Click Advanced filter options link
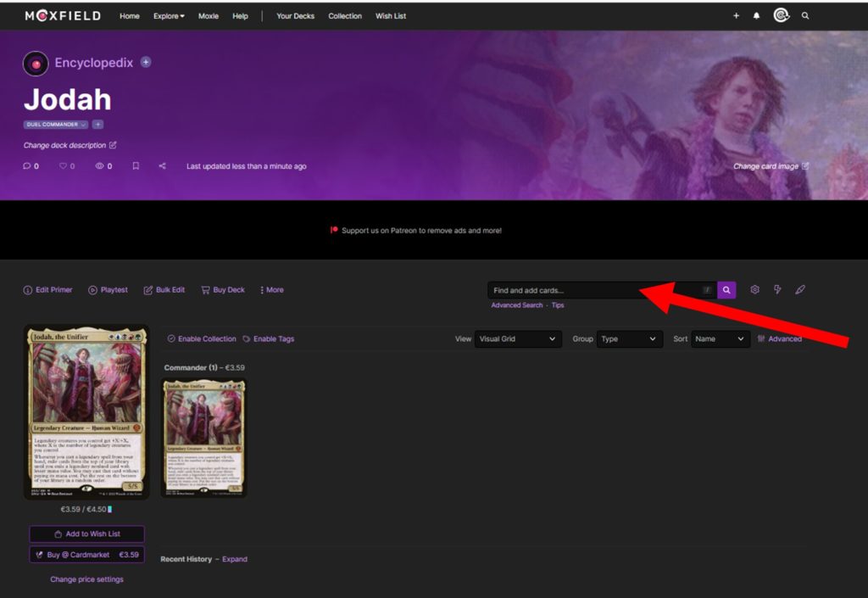 (780, 339)
